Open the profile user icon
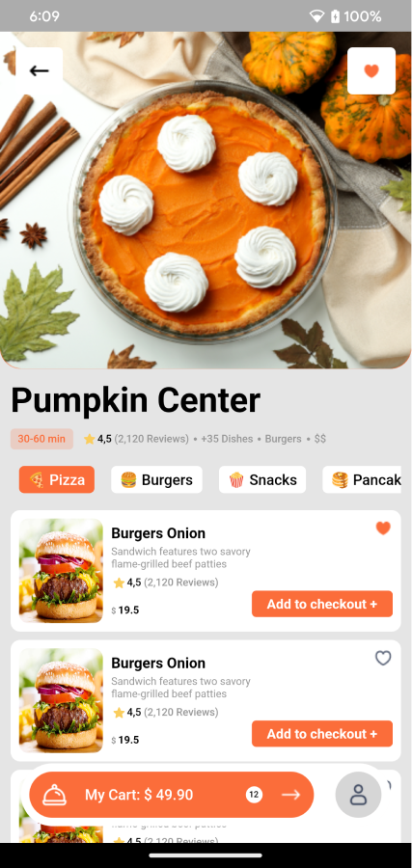The image size is (412, 868). tap(358, 795)
